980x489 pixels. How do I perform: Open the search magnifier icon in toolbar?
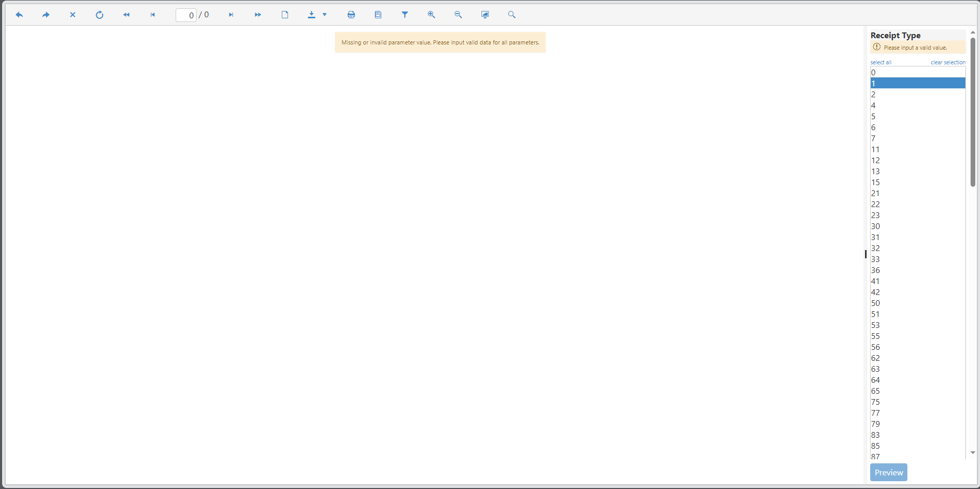point(512,15)
